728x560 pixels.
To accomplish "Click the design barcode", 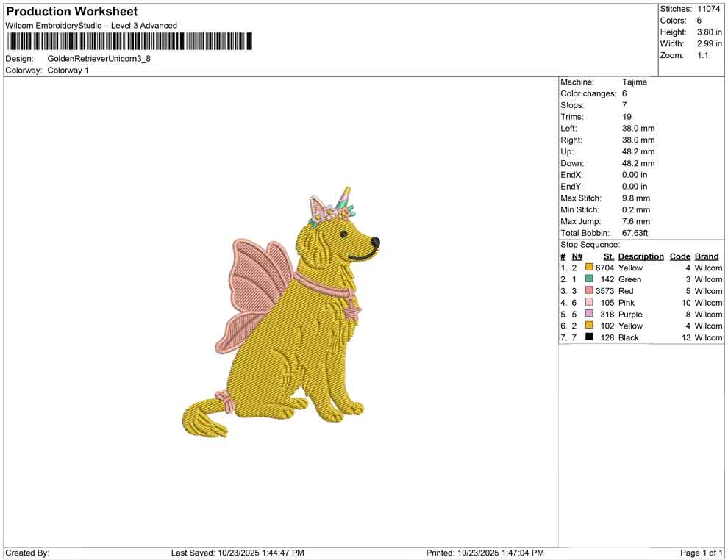I will (x=129, y=42).
